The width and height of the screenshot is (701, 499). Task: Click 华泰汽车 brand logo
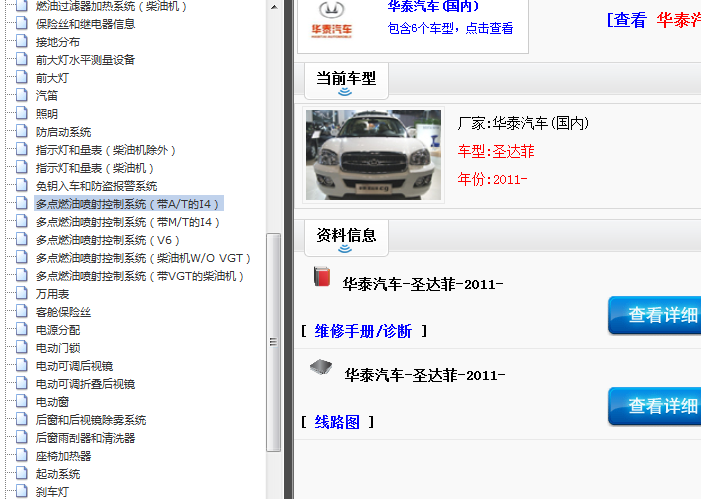[331, 21]
